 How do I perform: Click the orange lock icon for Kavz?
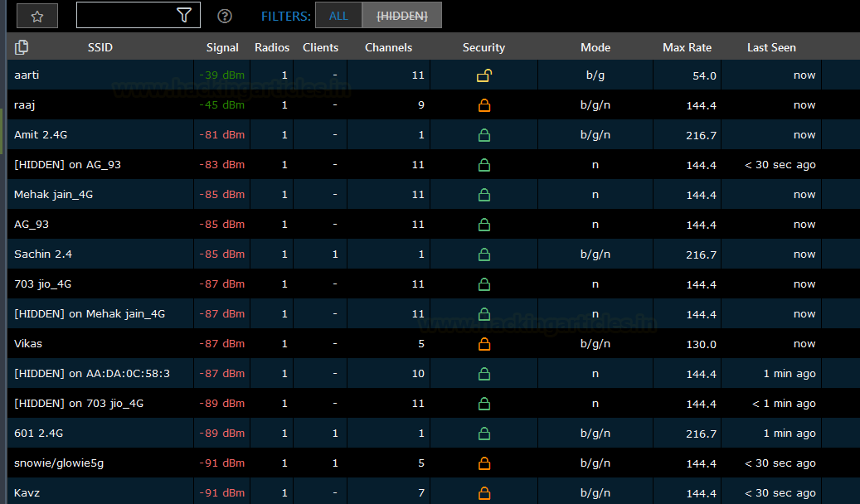click(484, 493)
